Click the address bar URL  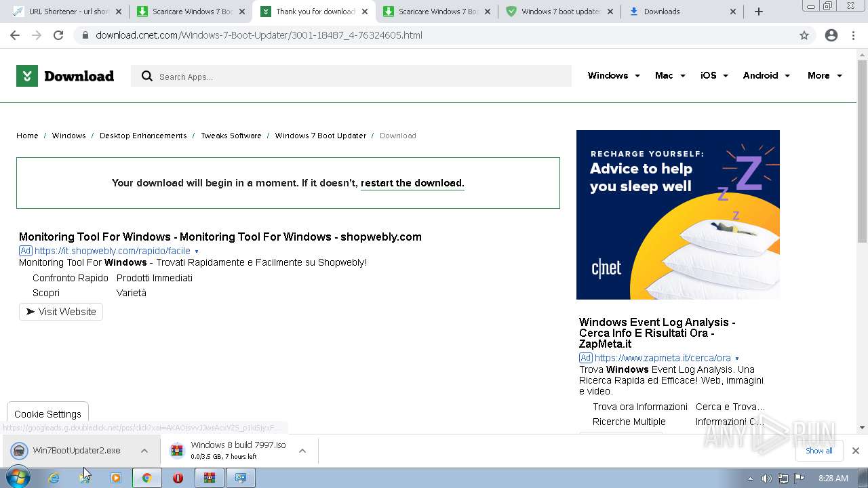pos(259,35)
